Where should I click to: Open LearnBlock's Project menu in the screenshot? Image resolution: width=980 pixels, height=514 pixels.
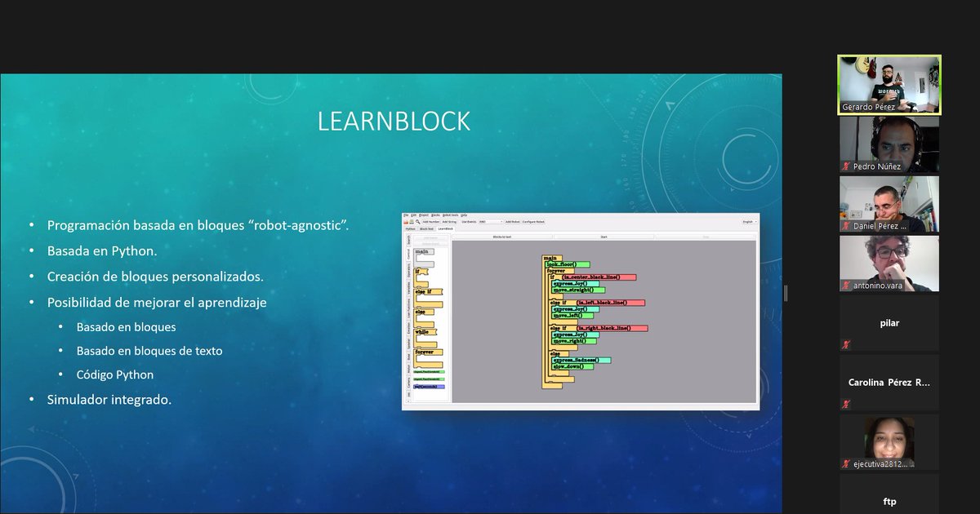[x=424, y=215]
